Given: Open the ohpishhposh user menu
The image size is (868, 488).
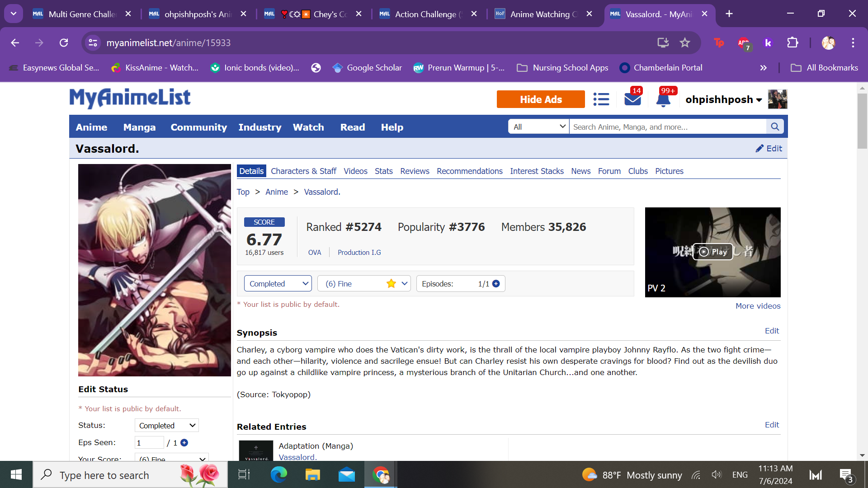Looking at the screenshot, I should [x=723, y=99].
